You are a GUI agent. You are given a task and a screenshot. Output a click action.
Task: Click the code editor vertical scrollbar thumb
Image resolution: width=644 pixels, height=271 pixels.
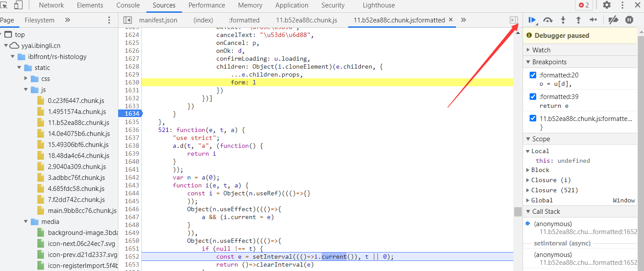(x=518, y=212)
